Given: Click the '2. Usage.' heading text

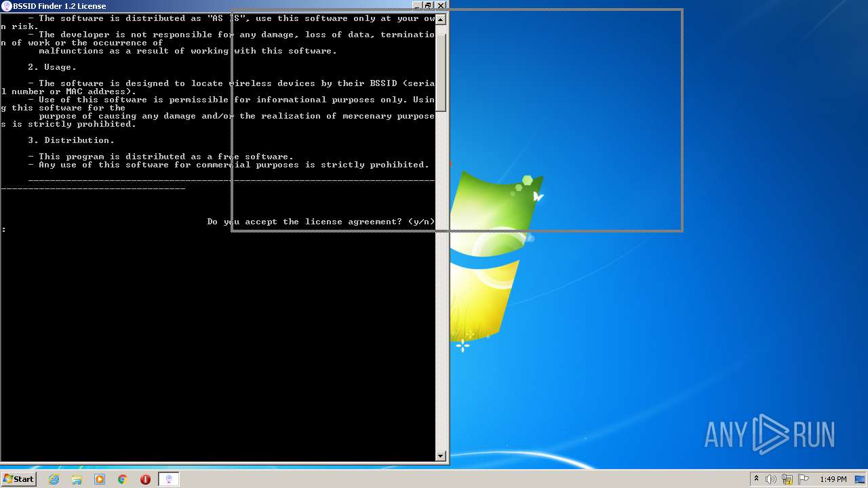Looking at the screenshot, I should coord(52,67).
